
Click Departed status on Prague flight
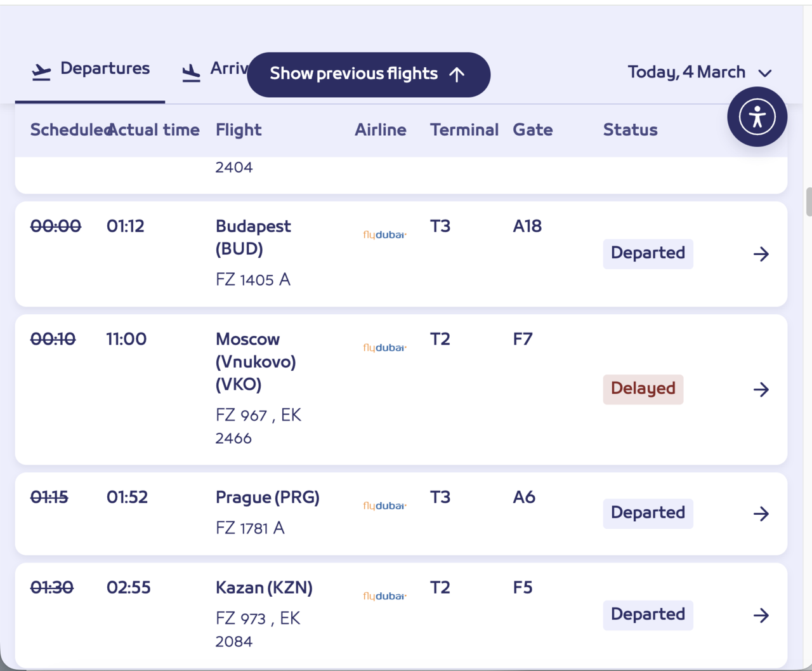click(x=648, y=513)
